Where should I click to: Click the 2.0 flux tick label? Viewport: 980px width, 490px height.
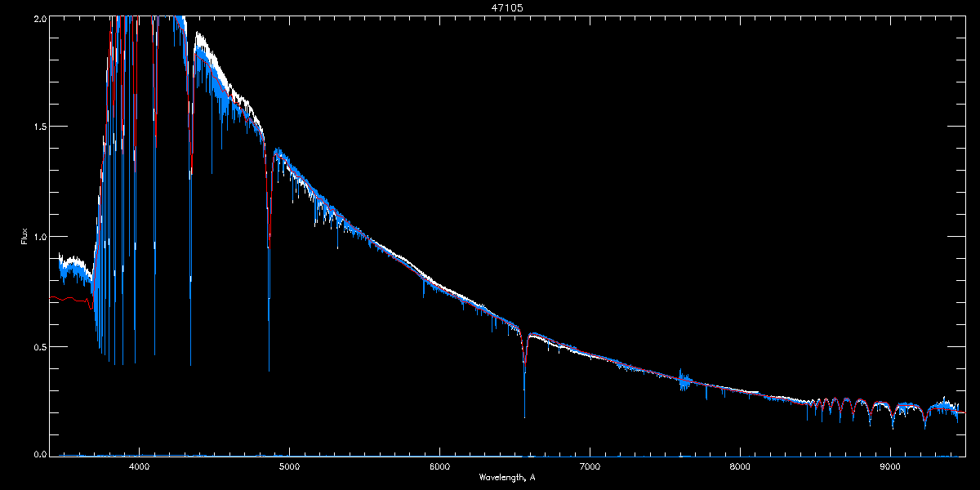(39, 17)
